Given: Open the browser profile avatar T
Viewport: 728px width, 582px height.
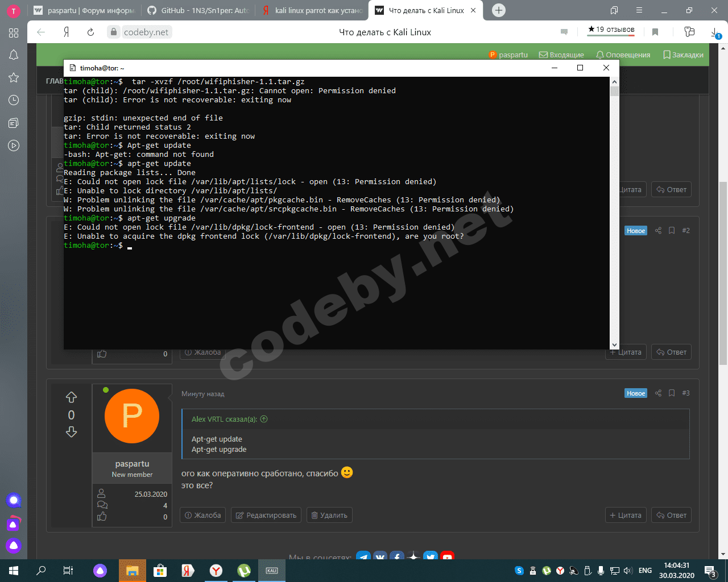Looking at the screenshot, I should 14,11.
